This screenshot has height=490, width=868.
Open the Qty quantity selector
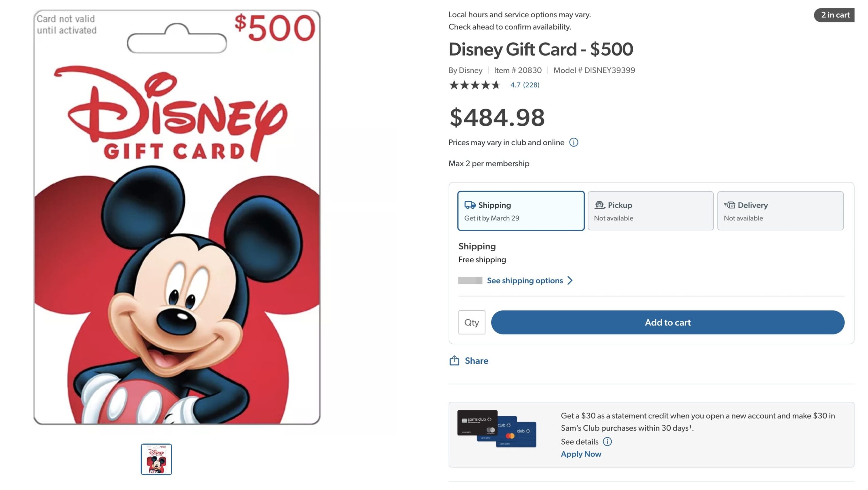tap(472, 322)
